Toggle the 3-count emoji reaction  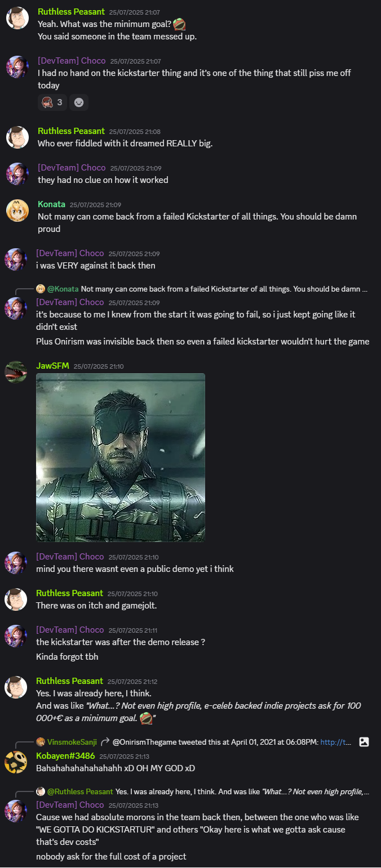pyautogui.click(x=52, y=102)
